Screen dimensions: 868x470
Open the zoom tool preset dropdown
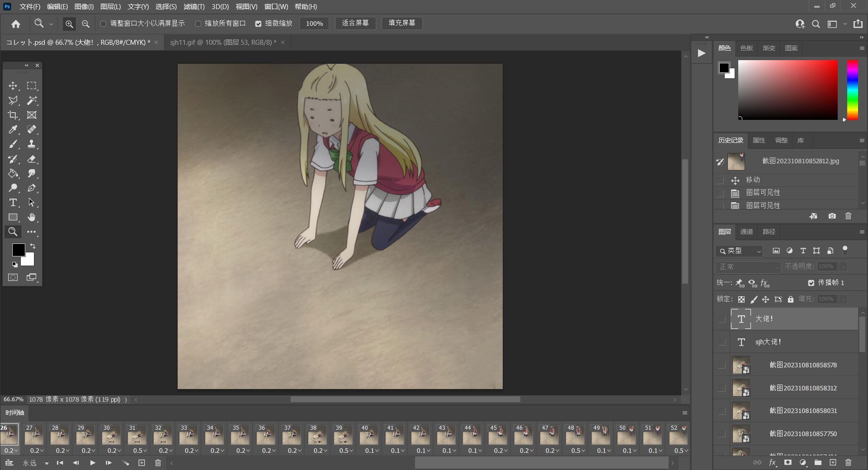point(51,24)
